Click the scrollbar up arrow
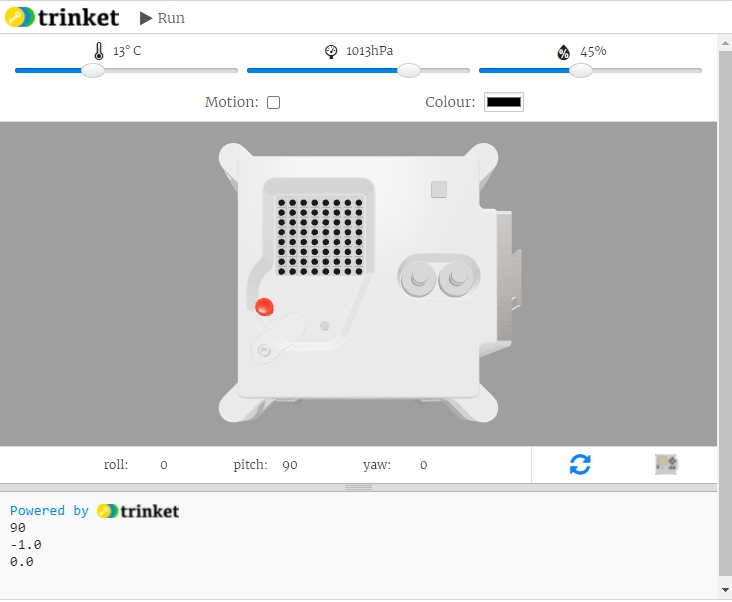 [x=725, y=44]
